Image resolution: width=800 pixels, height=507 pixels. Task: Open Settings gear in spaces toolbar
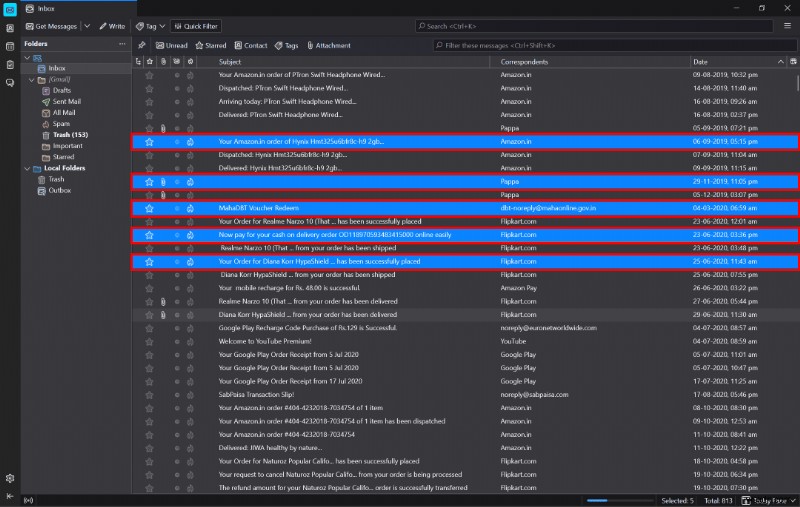click(10, 478)
